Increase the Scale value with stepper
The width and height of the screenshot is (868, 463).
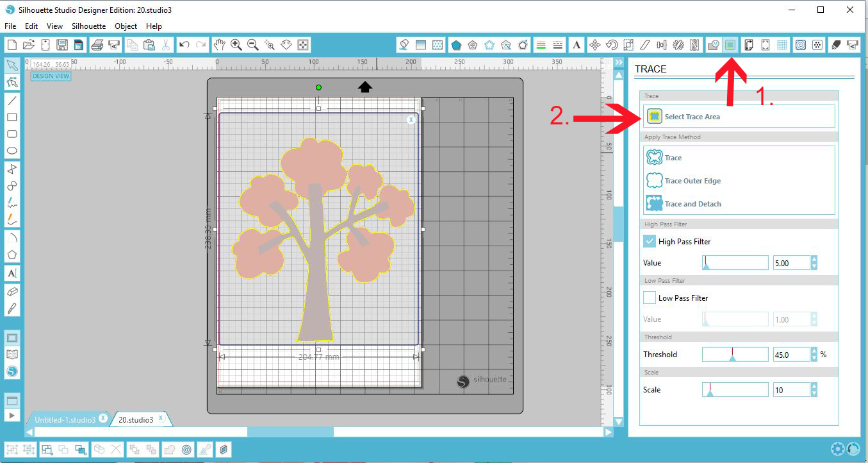(813, 386)
